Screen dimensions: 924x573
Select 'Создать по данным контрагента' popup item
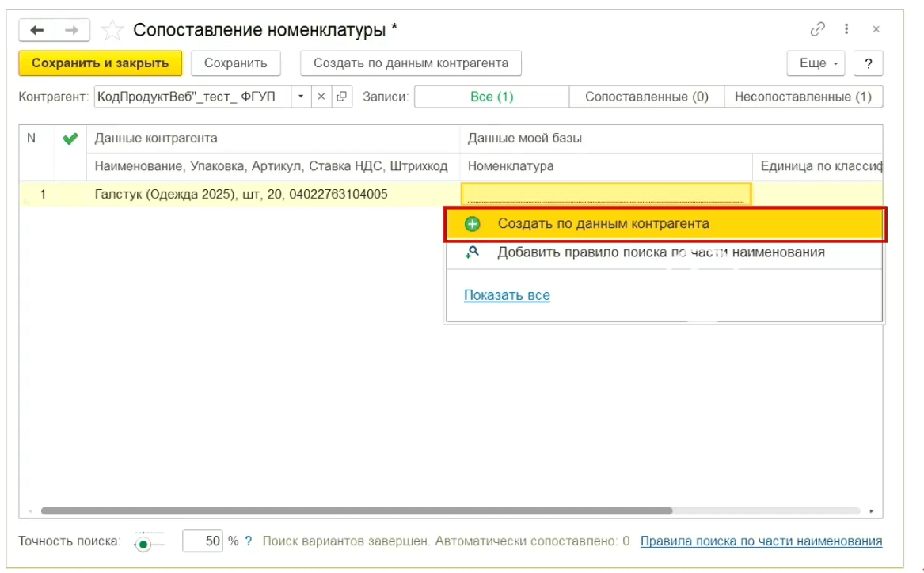pyautogui.click(x=603, y=224)
